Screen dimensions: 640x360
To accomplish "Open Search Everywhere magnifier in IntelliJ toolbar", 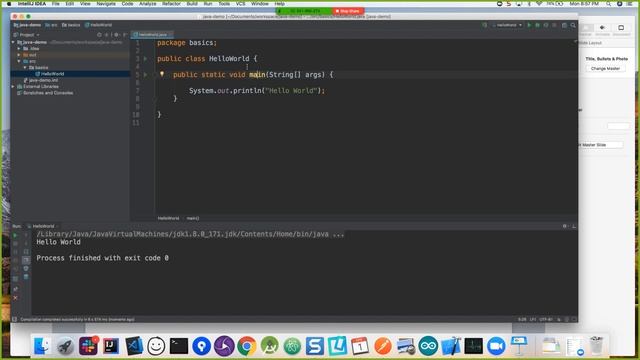I will 573,25.
